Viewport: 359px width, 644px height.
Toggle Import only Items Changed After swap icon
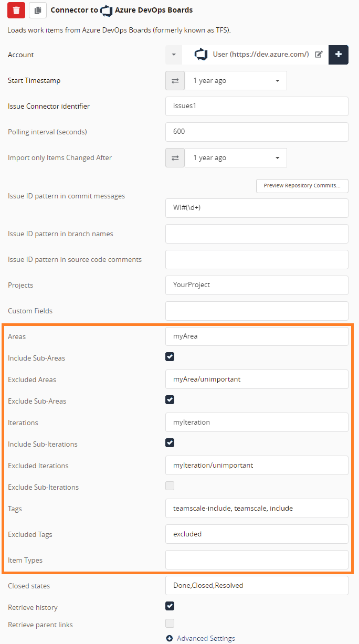(175, 158)
